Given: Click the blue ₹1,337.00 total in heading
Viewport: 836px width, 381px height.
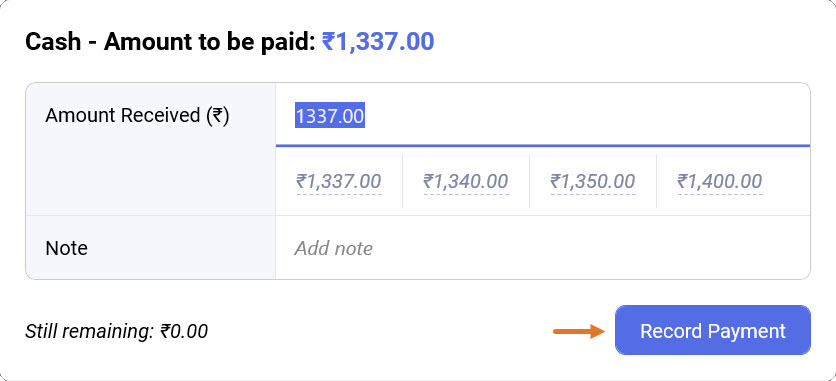Looking at the screenshot, I should pos(378,42).
